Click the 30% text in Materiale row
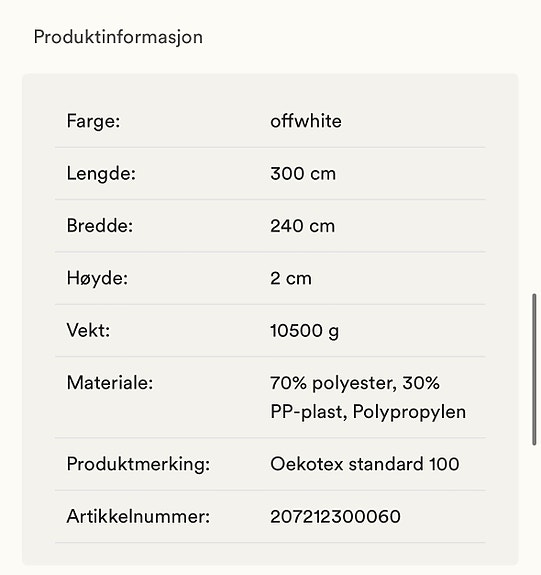541x575 pixels. [x=421, y=383]
